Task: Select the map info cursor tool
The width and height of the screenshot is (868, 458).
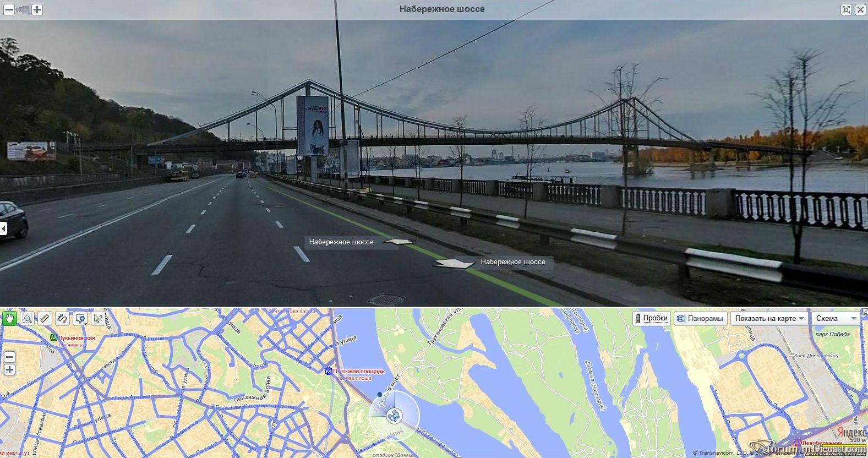Action: pyautogui.click(x=98, y=318)
